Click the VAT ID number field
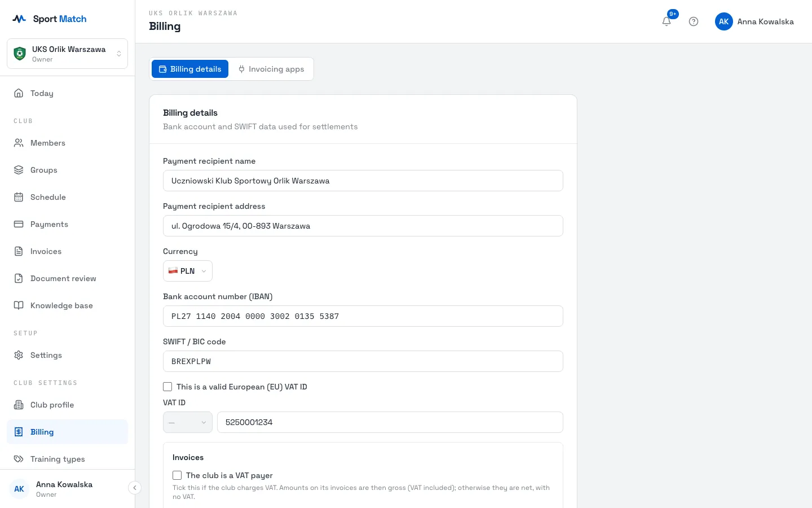Screen dimensions: 812x508 [x=390, y=422]
